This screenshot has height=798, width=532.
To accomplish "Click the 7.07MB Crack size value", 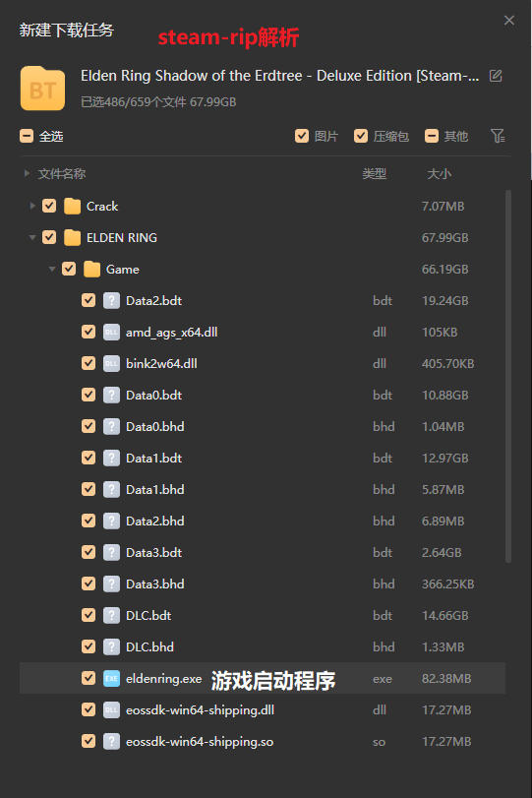I will pyautogui.click(x=443, y=206).
